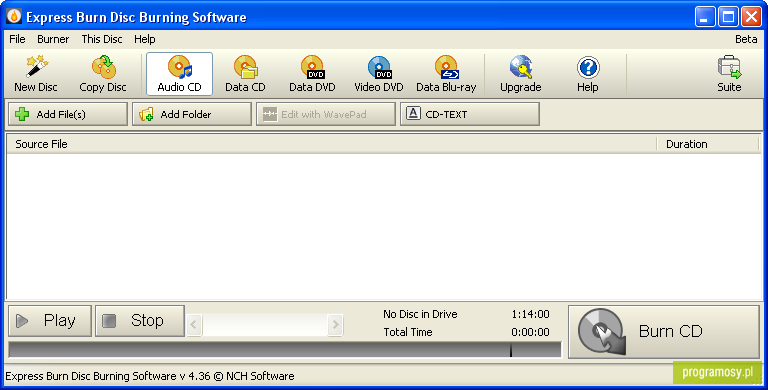Click the '0:00:00' total time value
Screen dimensions: 768x390
pos(530,332)
